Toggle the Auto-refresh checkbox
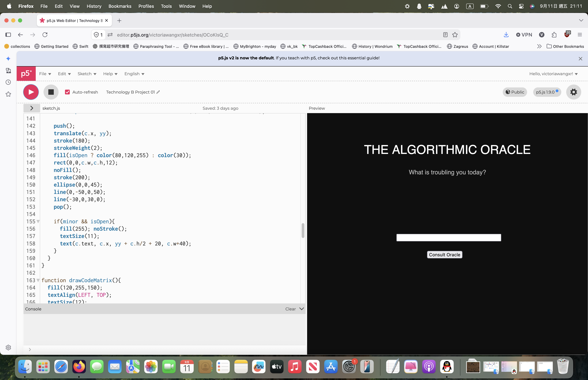 (67, 92)
